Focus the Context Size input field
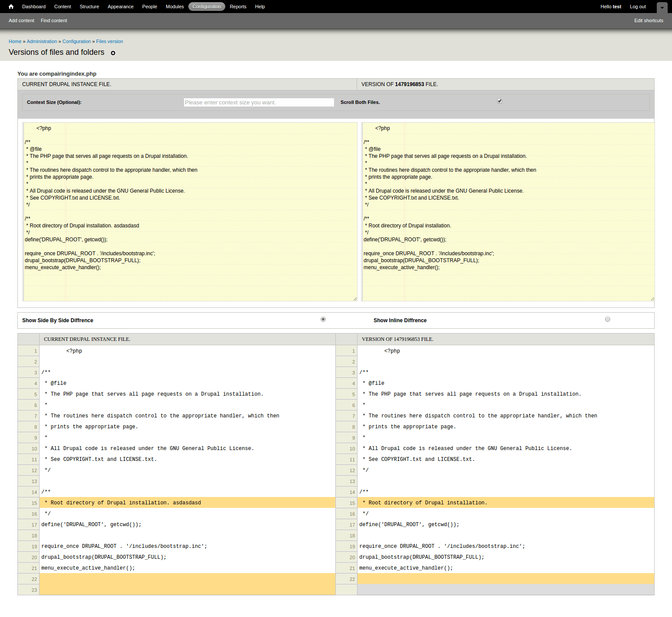The width and height of the screenshot is (672, 617). tap(259, 102)
